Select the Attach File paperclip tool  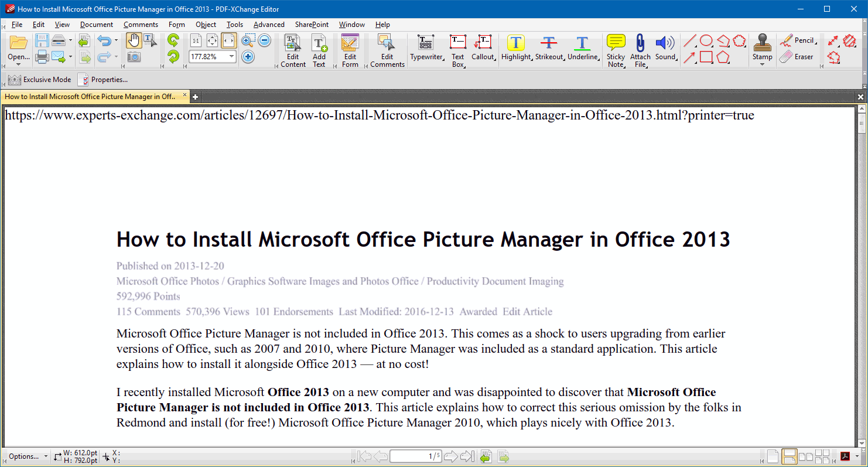pos(640,51)
